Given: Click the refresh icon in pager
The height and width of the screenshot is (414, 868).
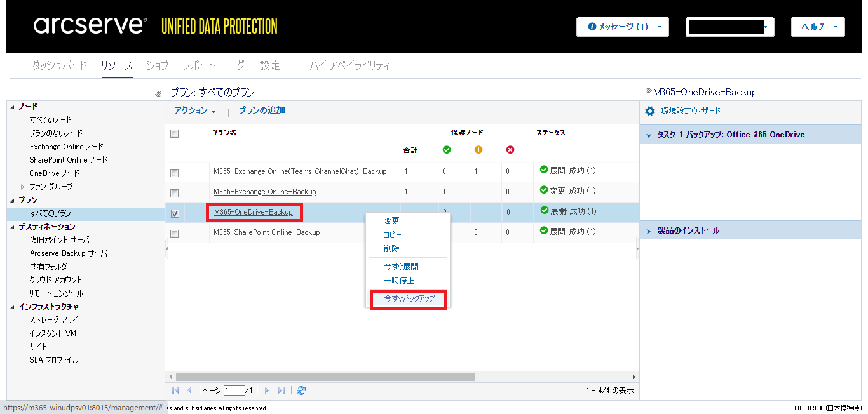Looking at the screenshot, I should 301,391.
